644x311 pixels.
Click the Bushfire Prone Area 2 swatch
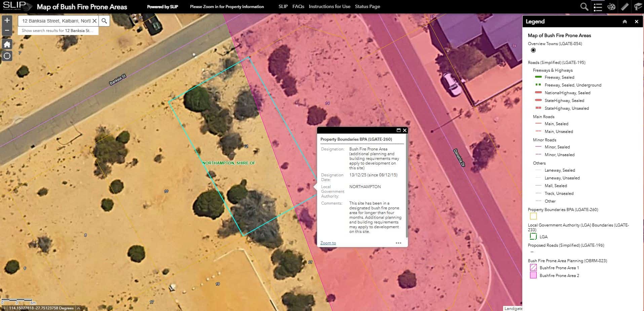coord(533,275)
